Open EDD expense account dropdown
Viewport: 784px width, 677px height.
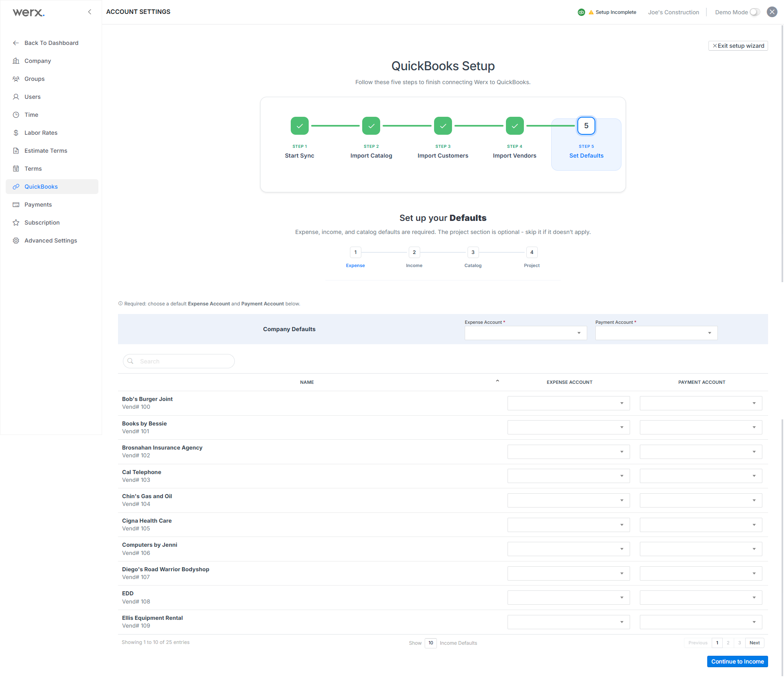click(569, 598)
